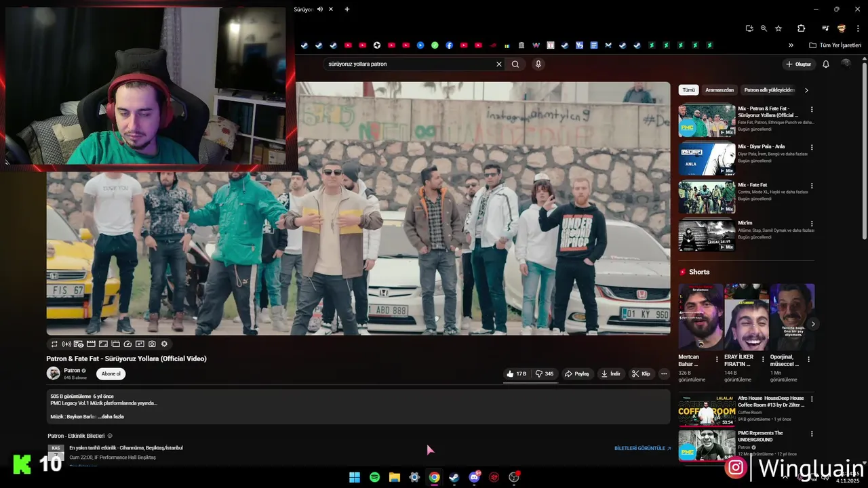Image resolution: width=868 pixels, height=488 pixels.
Task: Show hidden bookmarks with double chevron
Action: [x=791, y=45]
